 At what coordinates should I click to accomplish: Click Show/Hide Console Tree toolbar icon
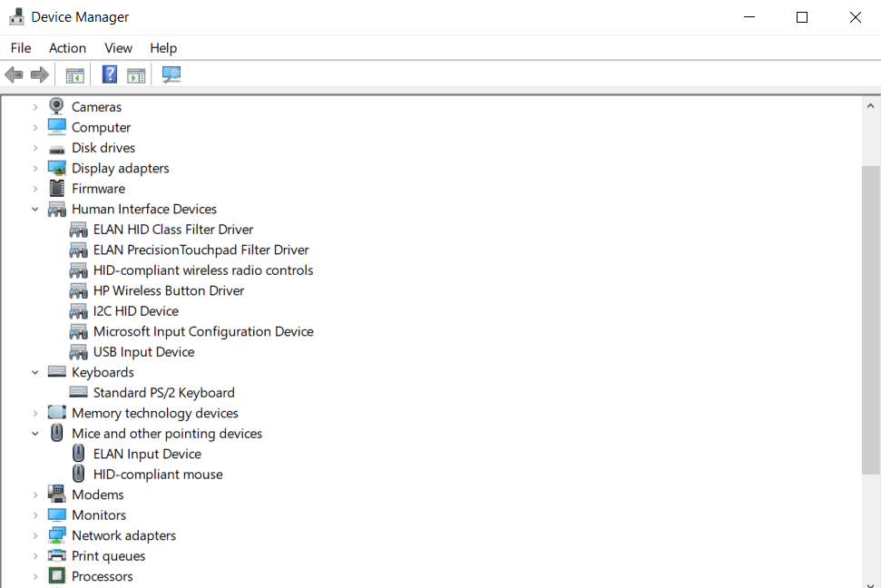[x=74, y=74]
